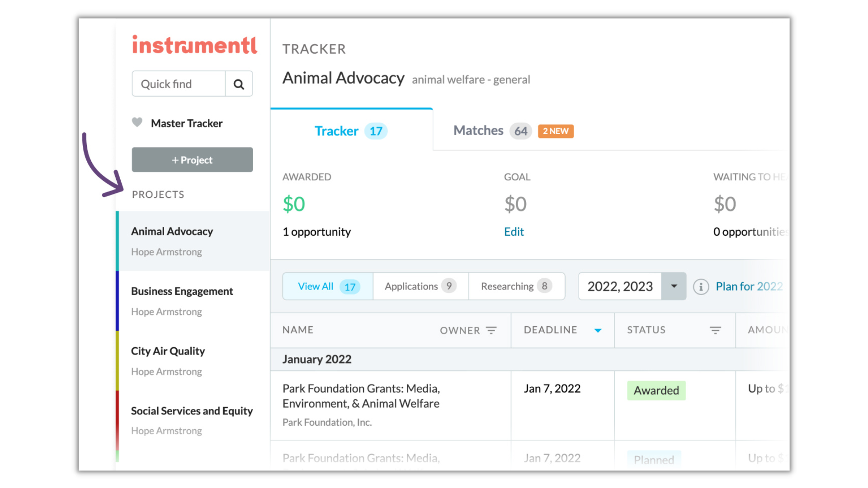The height and width of the screenshot is (488, 868).
Task: Click the Status column filter icon
Action: tap(715, 330)
